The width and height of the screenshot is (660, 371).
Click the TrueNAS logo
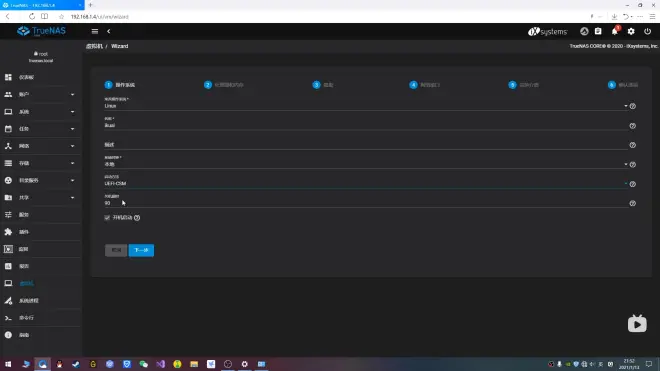point(41,31)
